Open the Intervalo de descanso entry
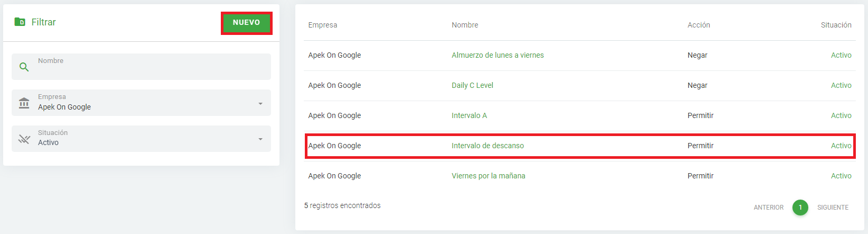The width and height of the screenshot is (868, 234). [488, 146]
